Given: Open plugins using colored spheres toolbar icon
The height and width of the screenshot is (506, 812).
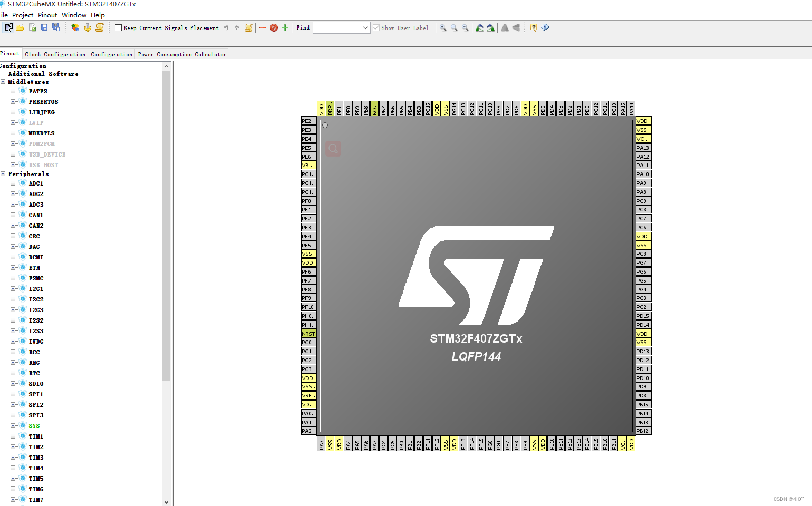Looking at the screenshot, I should (x=75, y=27).
